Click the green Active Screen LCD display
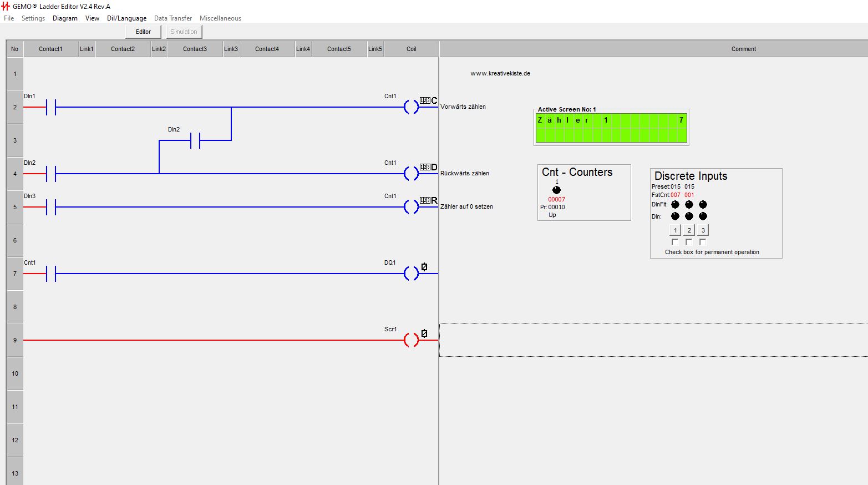This screenshot has height=485, width=868. click(x=611, y=128)
